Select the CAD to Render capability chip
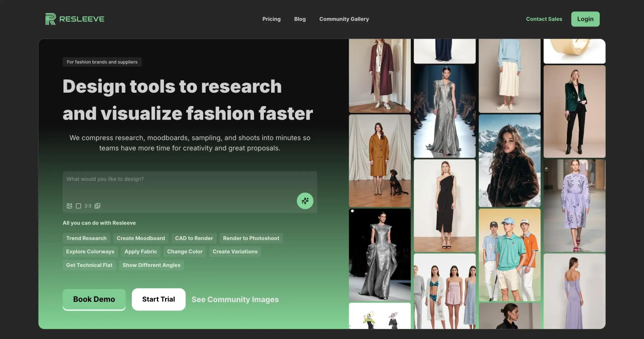 pyautogui.click(x=194, y=238)
